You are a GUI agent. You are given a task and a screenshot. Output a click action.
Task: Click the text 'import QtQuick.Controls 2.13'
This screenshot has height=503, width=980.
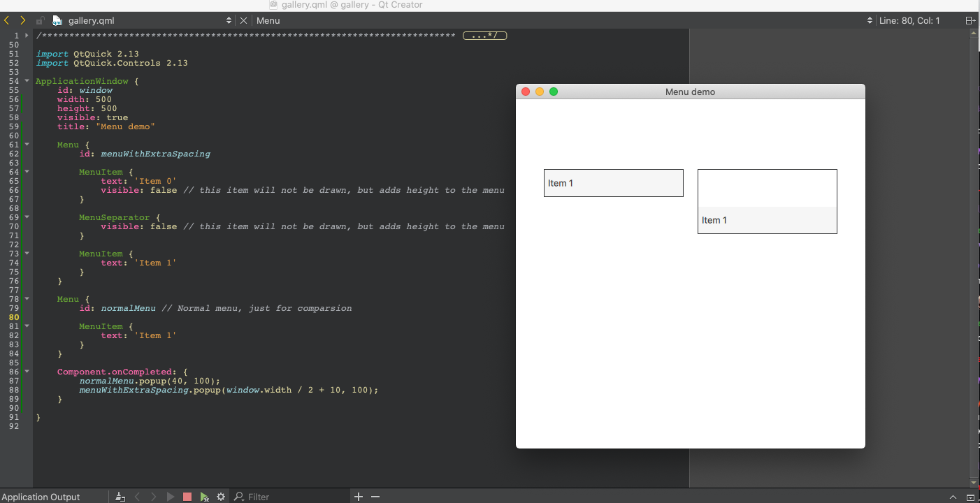click(112, 63)
